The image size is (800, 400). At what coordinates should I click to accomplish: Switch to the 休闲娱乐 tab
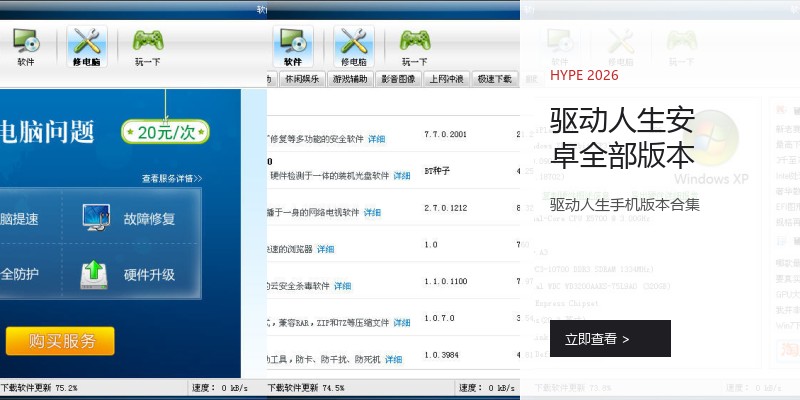click(302, 79)
